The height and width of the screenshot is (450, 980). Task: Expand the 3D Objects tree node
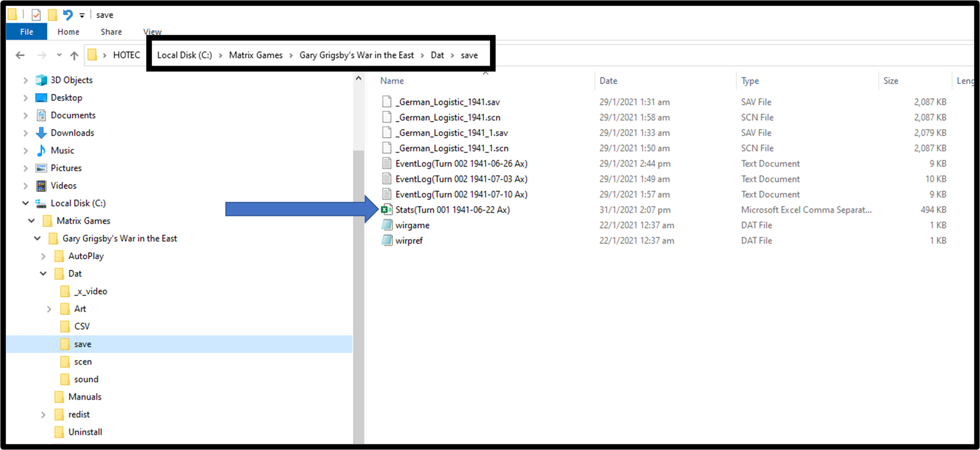point(25,80)
